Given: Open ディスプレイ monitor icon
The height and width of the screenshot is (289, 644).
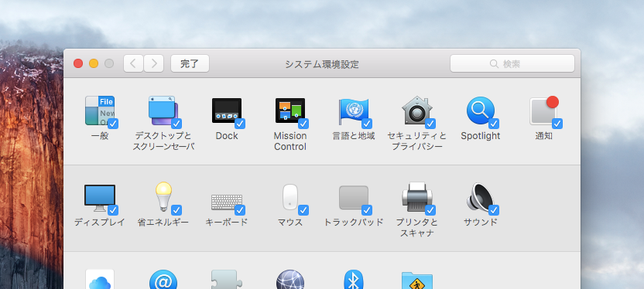Looking at the screenshot, I should tap(100, 198).
